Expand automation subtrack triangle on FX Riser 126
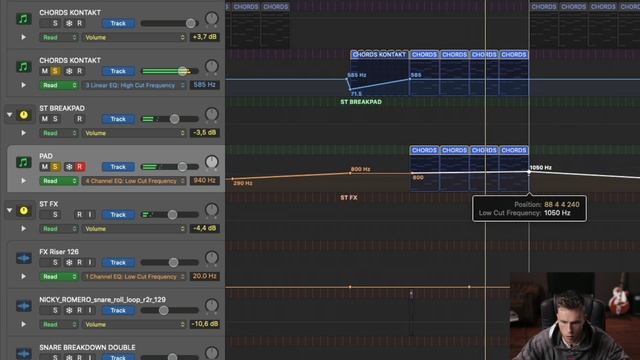The width and height of the screenshot is (640, 360). tap(24, 277)
